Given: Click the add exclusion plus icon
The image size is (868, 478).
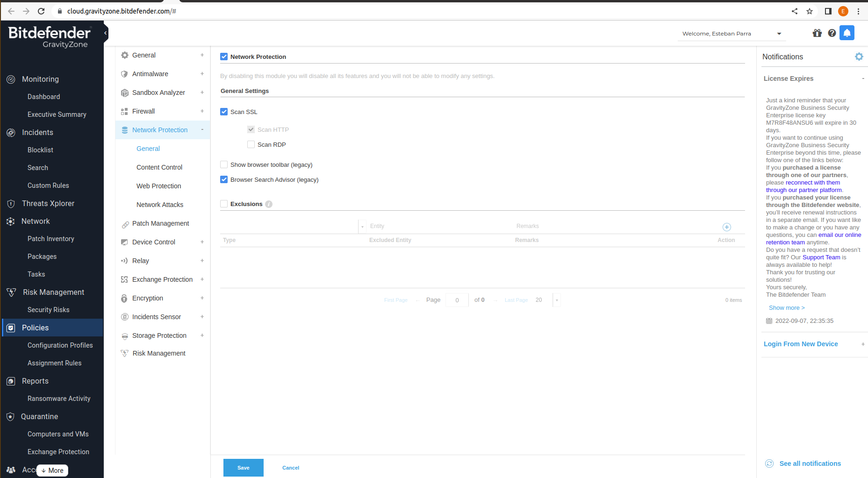Looking at the screenshot, I should pos(726,227).
